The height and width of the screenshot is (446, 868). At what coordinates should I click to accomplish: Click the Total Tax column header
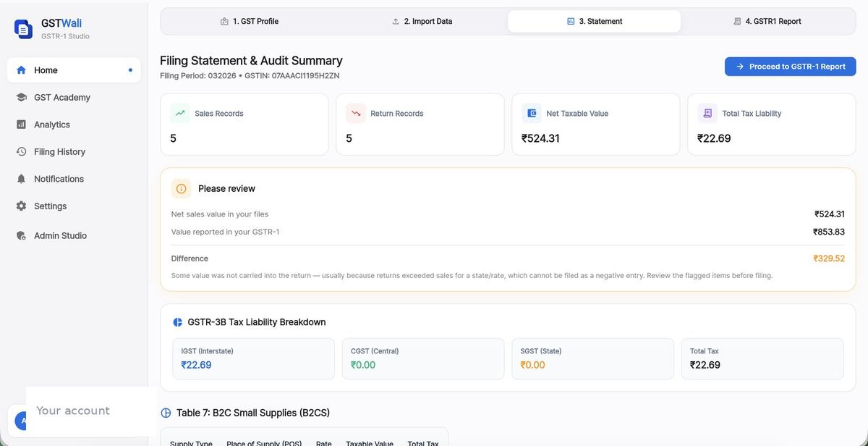(x=423, y=443)
